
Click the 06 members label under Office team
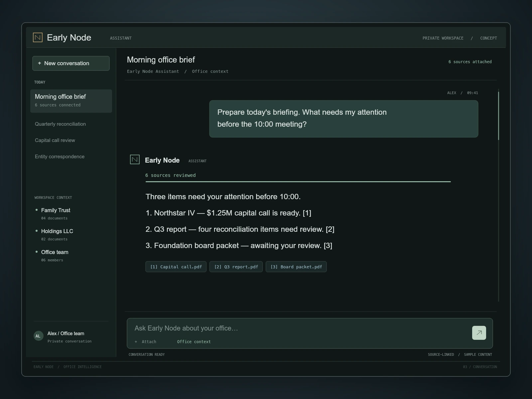(52, 260)
